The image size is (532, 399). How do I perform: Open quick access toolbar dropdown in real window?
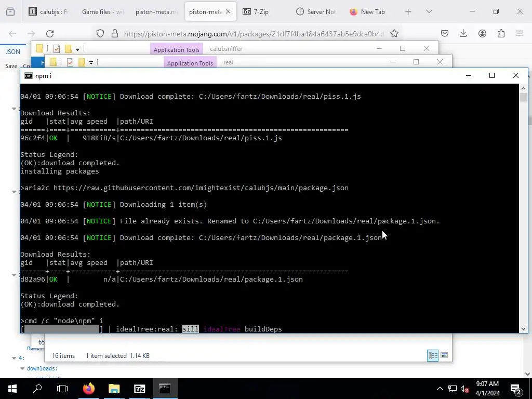pos(91,63)
